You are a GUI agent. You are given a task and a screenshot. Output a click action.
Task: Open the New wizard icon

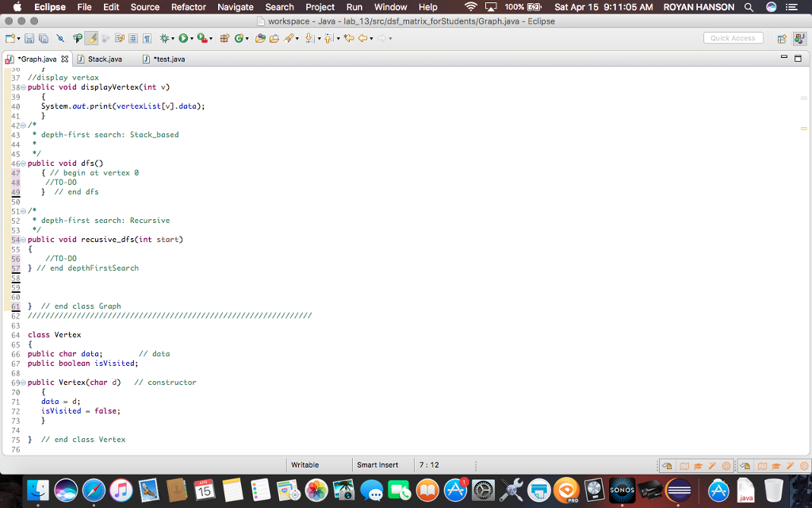[10, 37]
